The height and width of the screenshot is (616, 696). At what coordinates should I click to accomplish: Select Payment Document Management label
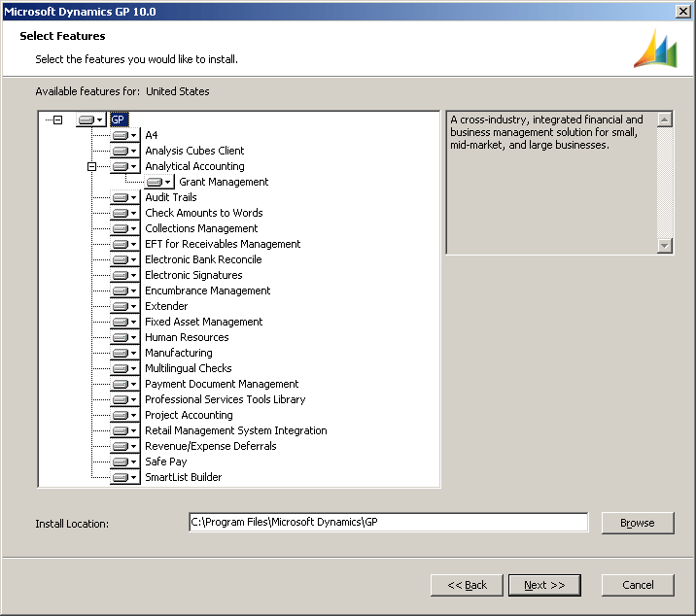[x=222, y=384]
